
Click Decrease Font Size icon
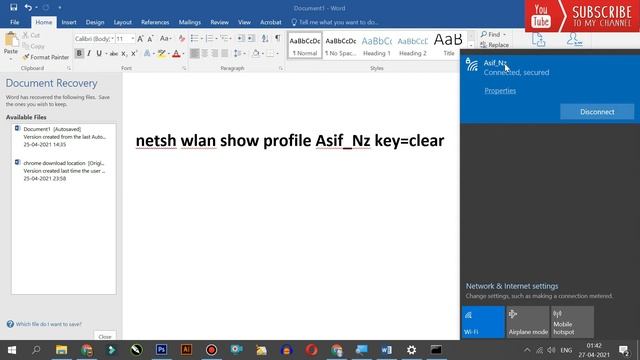[150, 39]
